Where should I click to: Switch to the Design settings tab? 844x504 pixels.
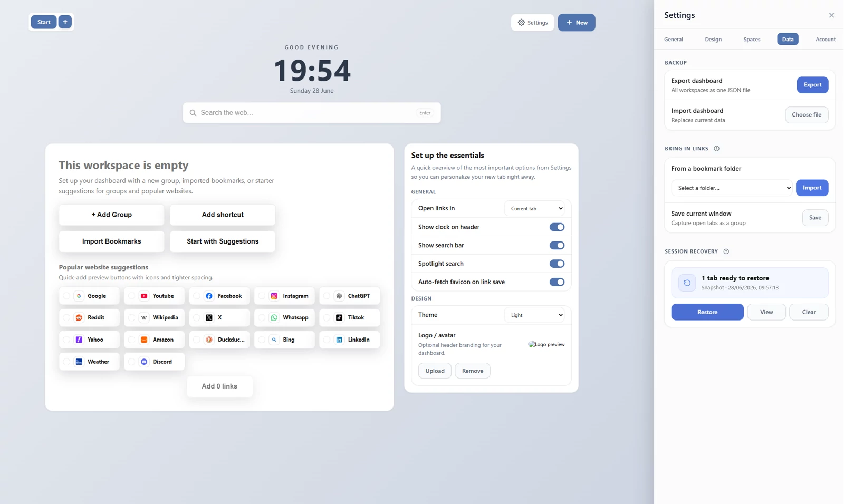pyautogui.click(x=713, y=39)
